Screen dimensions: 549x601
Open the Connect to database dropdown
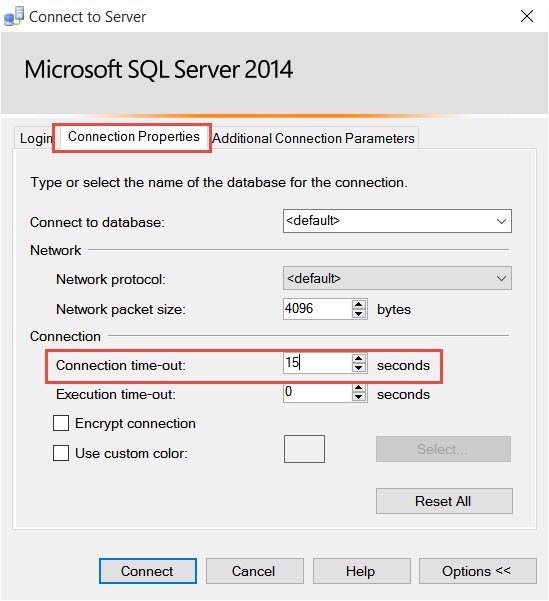point(397,221)
